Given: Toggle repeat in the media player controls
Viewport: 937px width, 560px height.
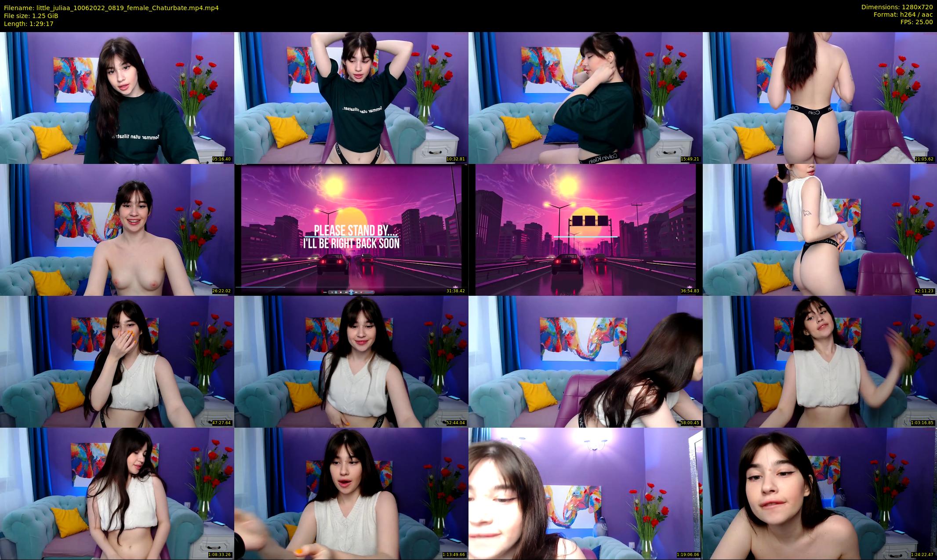Looking at the screenshot, I should click(336, 292).
